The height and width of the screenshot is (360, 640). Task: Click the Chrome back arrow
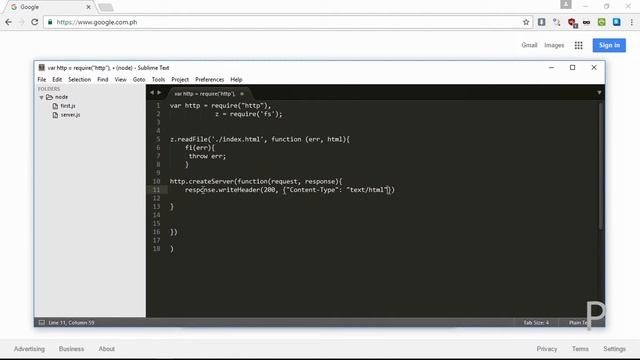coord(9,22)
